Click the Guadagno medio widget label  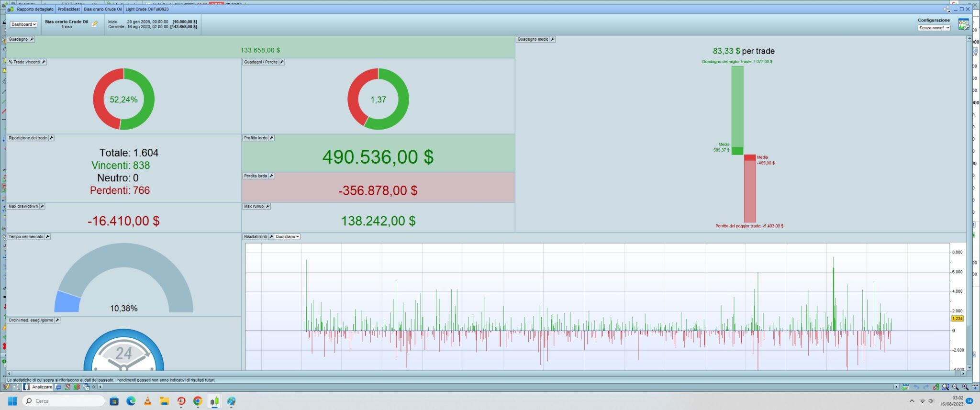coord(533,39)
